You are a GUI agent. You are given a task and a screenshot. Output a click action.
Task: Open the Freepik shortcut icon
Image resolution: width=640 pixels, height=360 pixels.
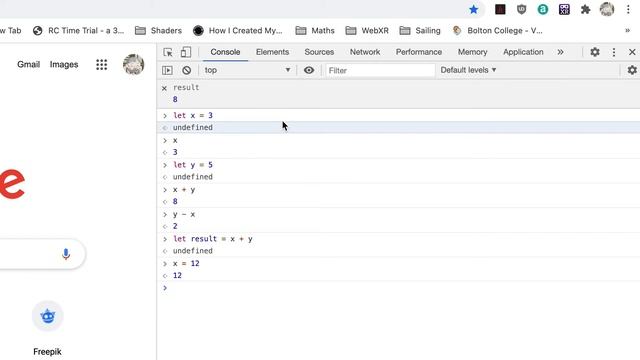[x=48, y=316]
